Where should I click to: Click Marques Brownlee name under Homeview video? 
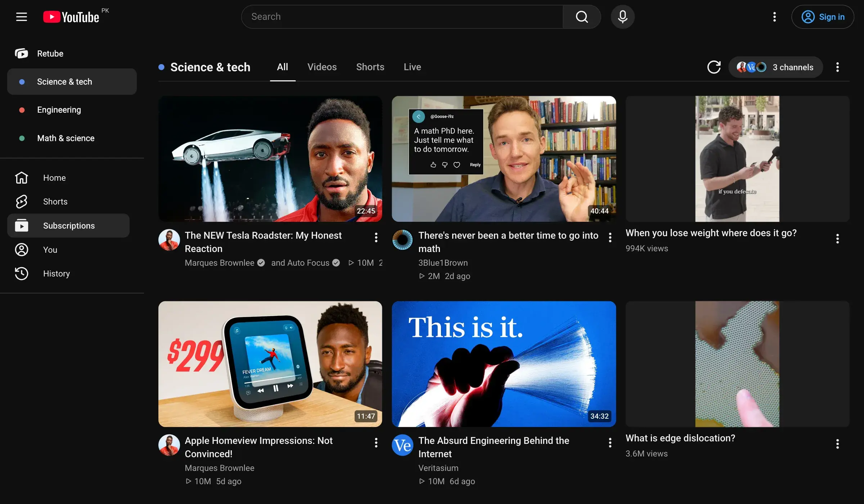[220, 468]
